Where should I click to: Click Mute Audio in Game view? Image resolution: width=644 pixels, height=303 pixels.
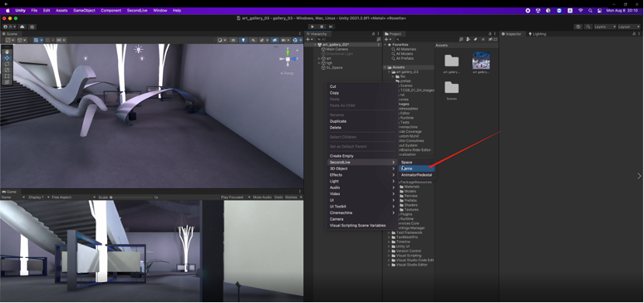click(263, 197)
